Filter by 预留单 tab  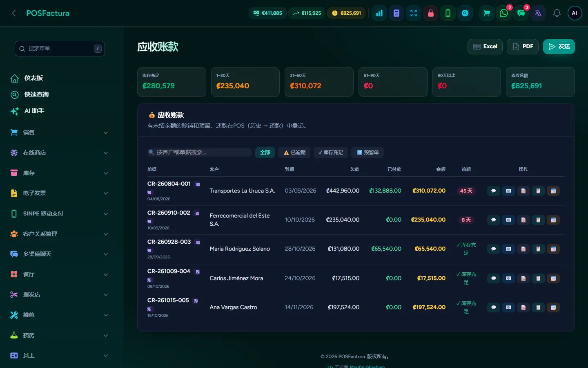[367, 153]
